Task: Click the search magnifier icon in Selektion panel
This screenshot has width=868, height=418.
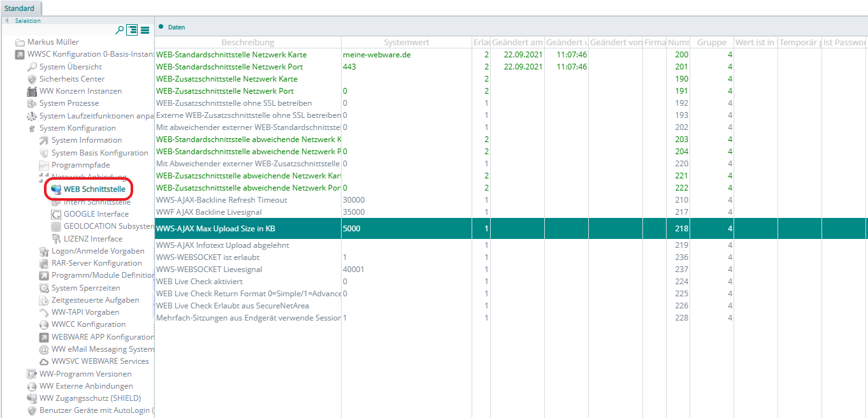Action: click(119, 30)
